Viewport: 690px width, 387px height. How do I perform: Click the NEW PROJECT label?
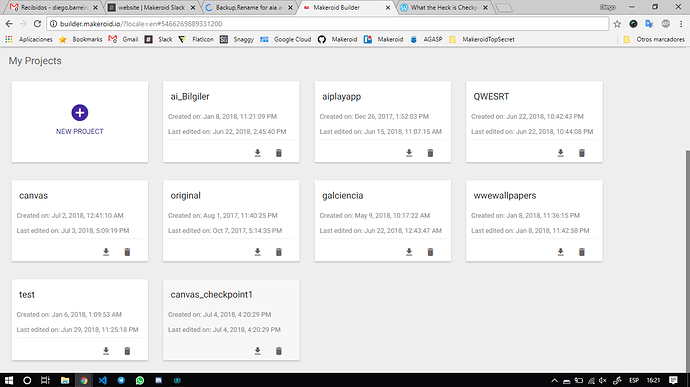point(80,131)
